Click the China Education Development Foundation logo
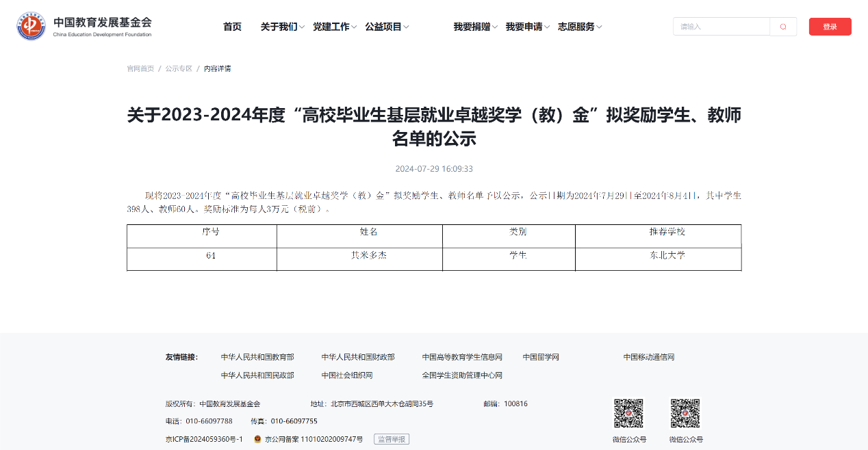Screen dimensions: 868x450 tap(84, 26)
